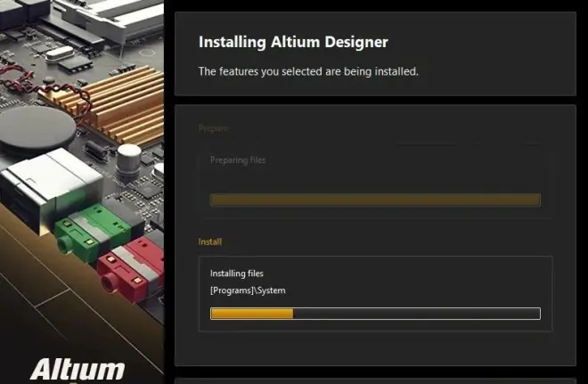Click the partially visible bottom panel
This screenshot has height=384, width=588.
[375, 380]
